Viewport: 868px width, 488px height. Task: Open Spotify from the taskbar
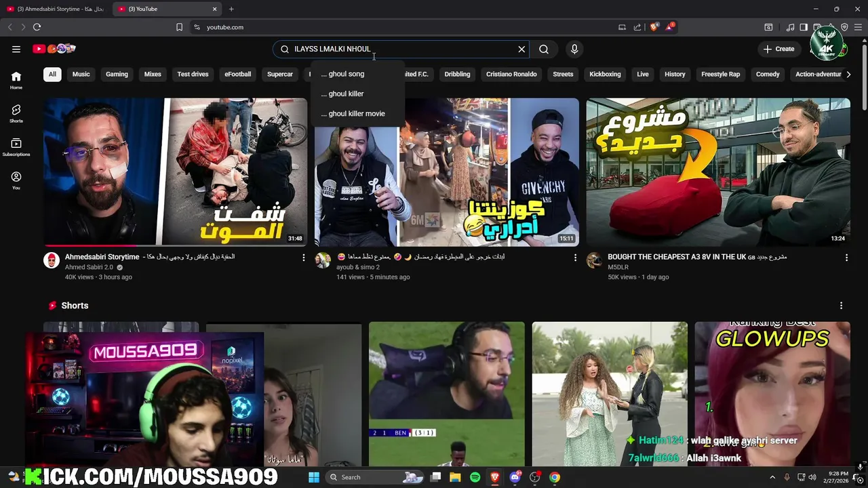click(475, 477)
